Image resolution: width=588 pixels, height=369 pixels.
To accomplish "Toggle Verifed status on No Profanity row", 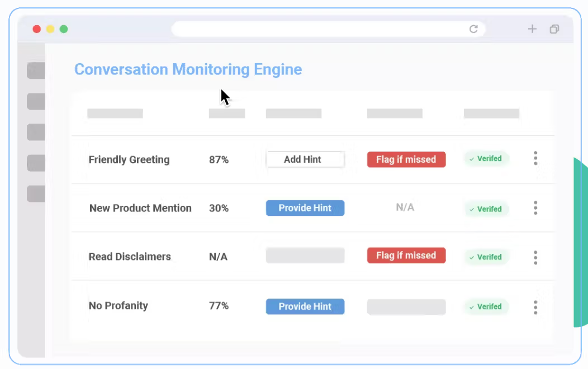I will coord(486,306).
